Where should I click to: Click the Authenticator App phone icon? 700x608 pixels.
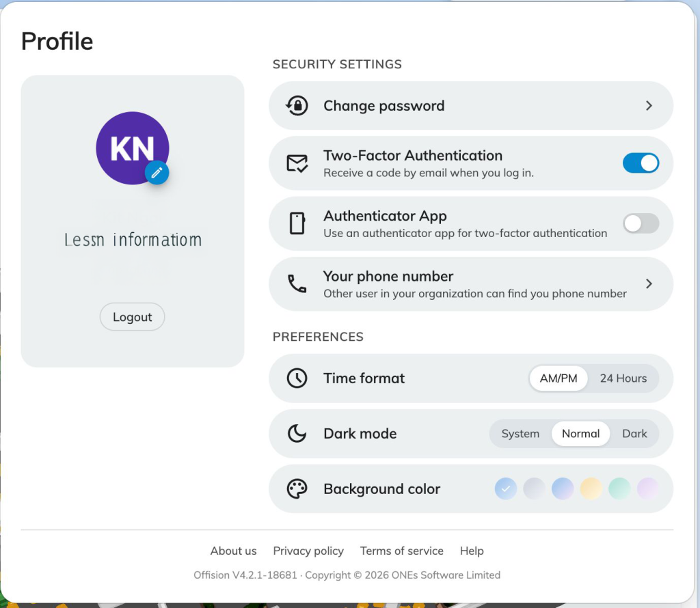[297, 223]
